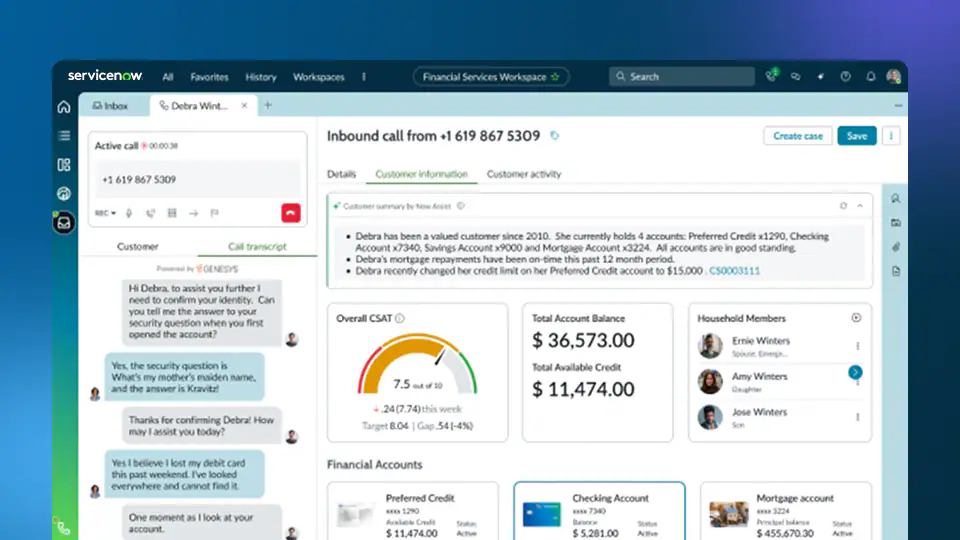Open the agent headset sidebar icon
This screenshot has width=960, height=540.
pyautogui.click(x=64, y=193)
